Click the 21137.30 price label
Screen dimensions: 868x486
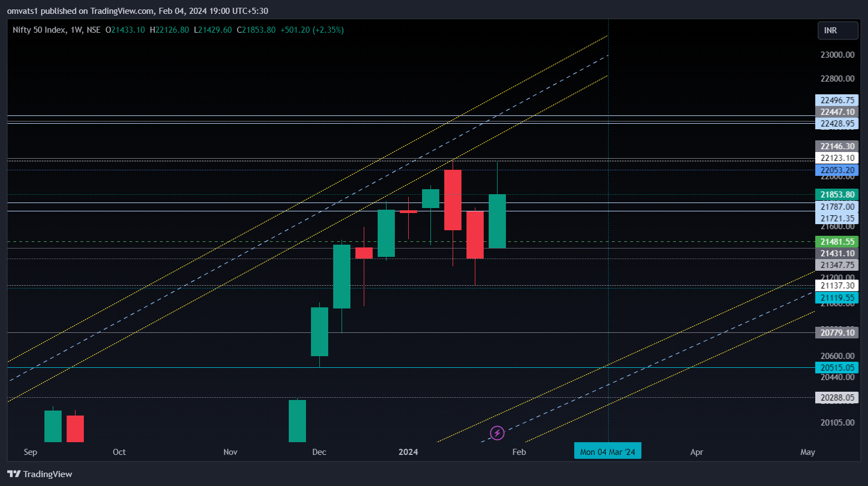click(837, 286)
